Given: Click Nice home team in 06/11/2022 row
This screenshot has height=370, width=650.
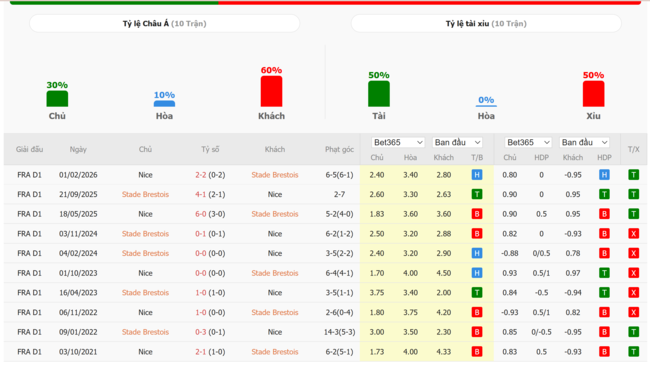Looking at the screenshot, I should [146, 312].
